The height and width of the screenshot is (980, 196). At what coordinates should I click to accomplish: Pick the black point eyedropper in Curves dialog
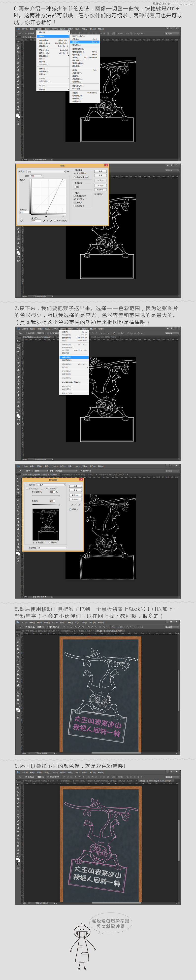(x=44, y=221)
